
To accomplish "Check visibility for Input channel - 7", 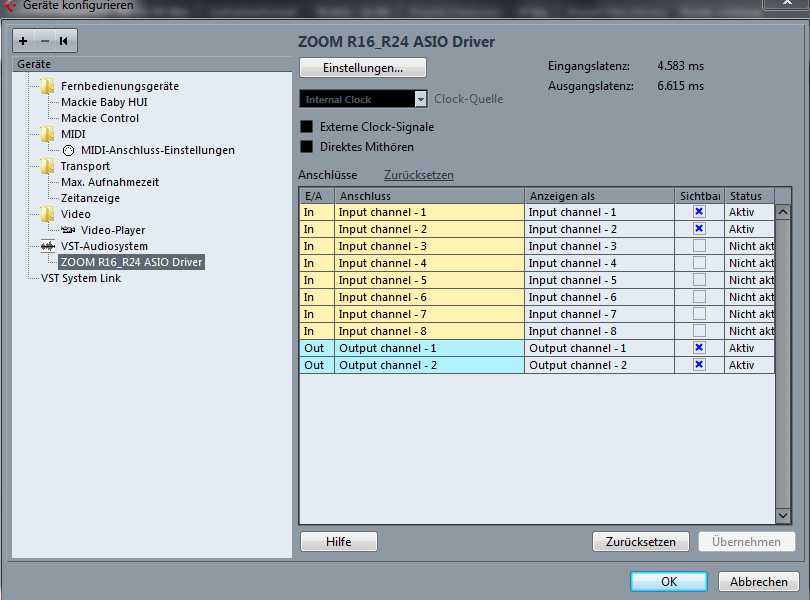I will tap(699, 314).
